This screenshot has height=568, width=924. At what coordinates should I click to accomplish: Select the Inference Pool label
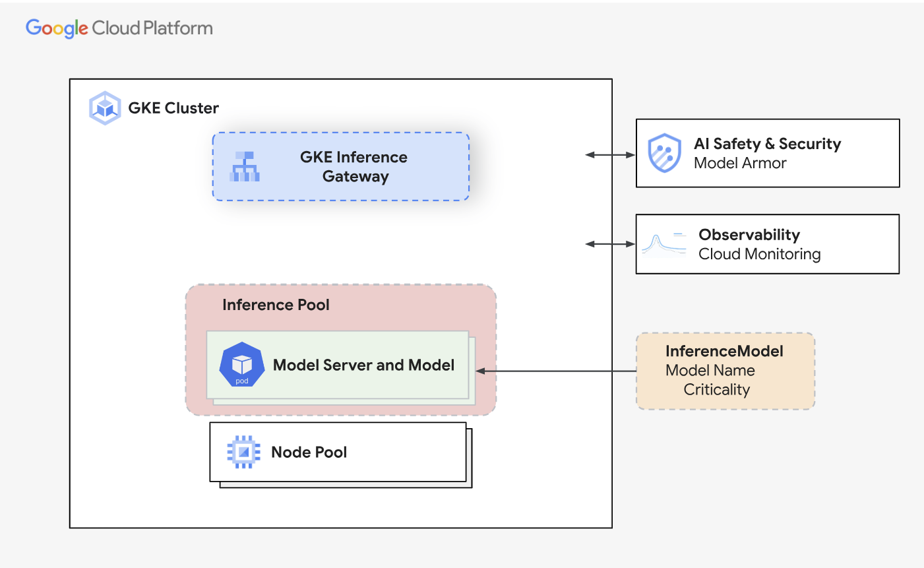[276, 305]
